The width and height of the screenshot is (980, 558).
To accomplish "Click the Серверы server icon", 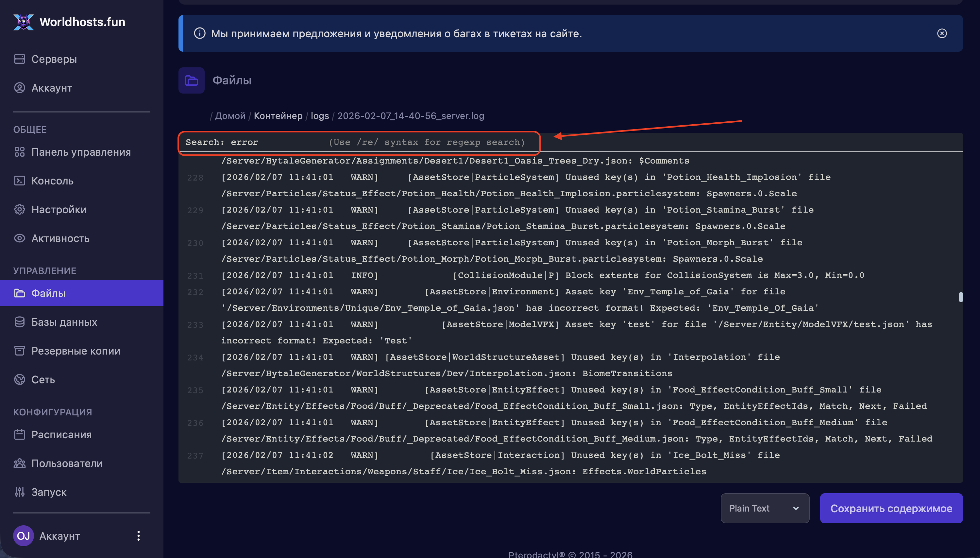I will point(19,59).
